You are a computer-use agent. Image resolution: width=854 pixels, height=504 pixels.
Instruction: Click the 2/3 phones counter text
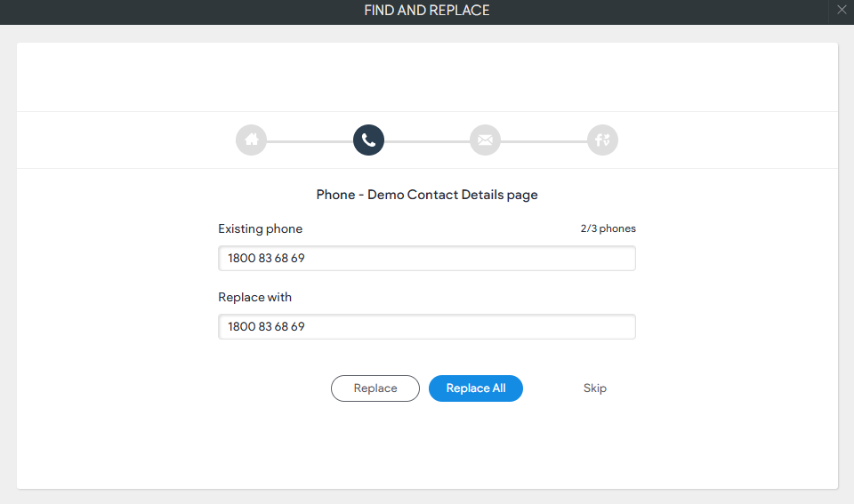click(x=608, y=228)
